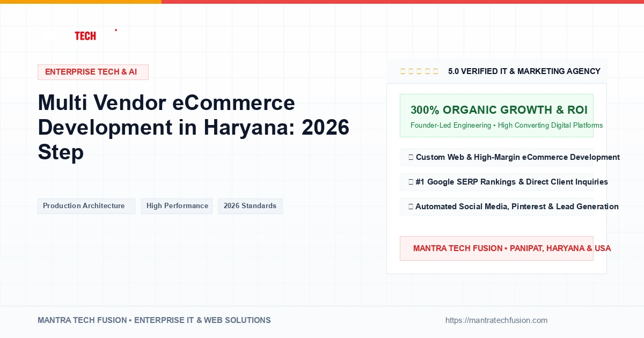Click icon beside Automated Social Media row
644x338 pixels.
(x=411, y=207)
